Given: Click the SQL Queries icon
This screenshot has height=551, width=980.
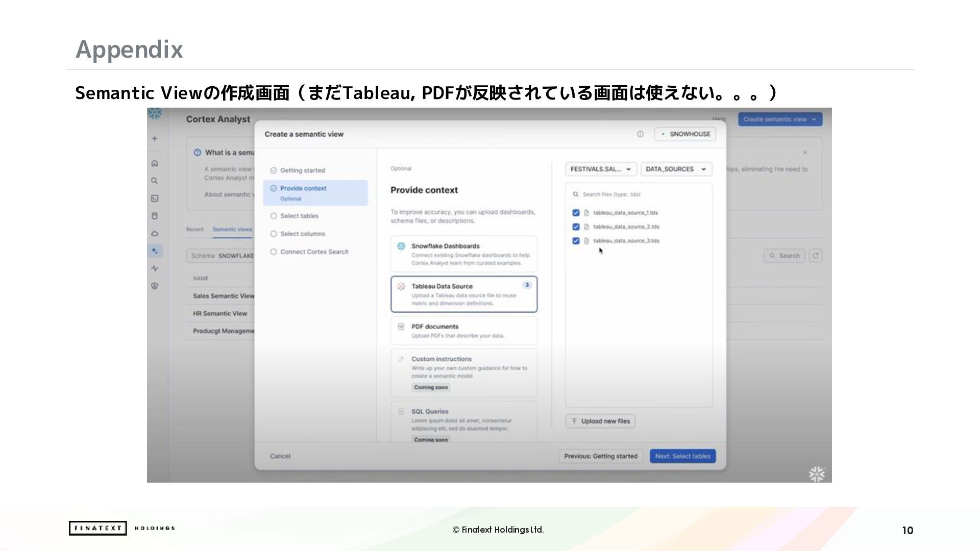Looking at the screenshot, I should 401,411.
